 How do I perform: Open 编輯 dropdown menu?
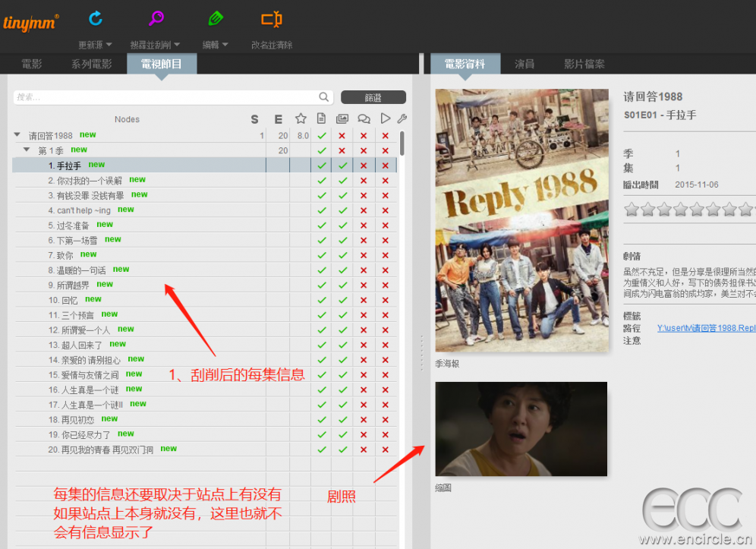click(x=215, y=45)
